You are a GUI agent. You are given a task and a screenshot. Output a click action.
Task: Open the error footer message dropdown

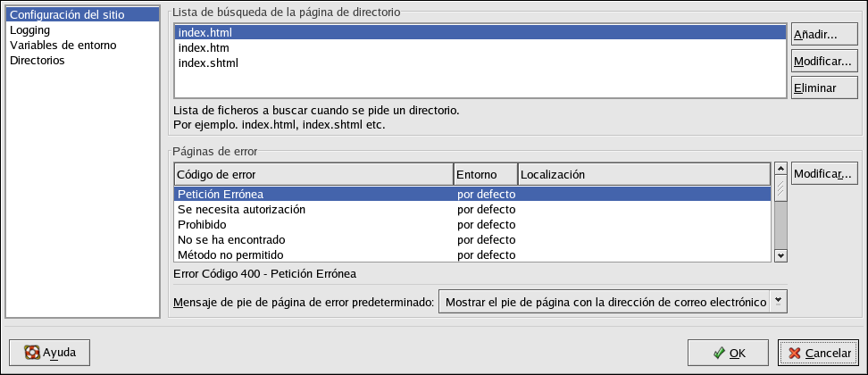778,302
